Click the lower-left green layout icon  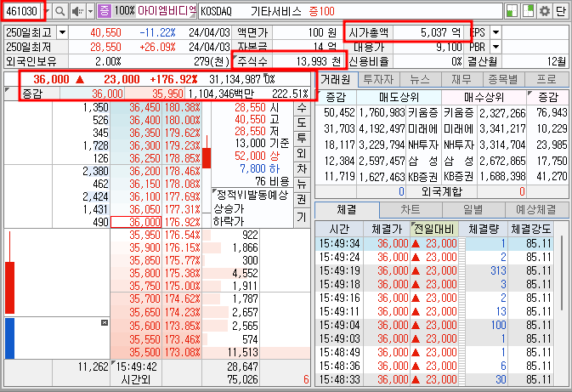[x=513, y=11]
